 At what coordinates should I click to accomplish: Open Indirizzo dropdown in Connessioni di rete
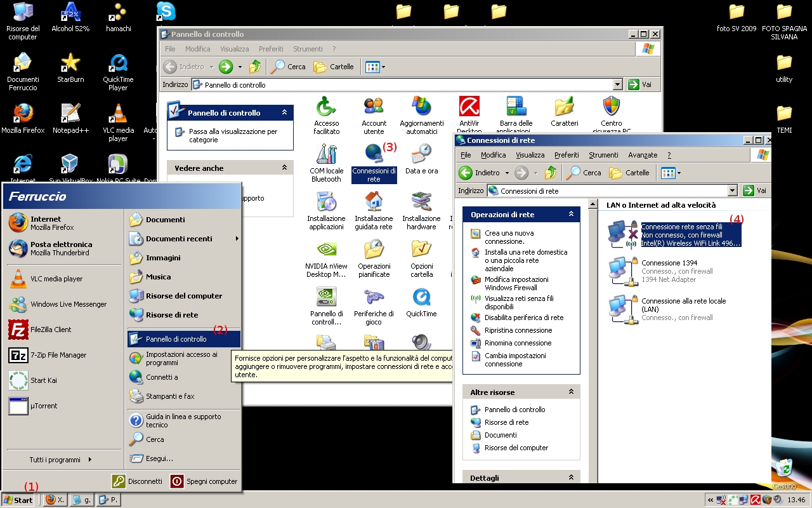pos(733,190)
